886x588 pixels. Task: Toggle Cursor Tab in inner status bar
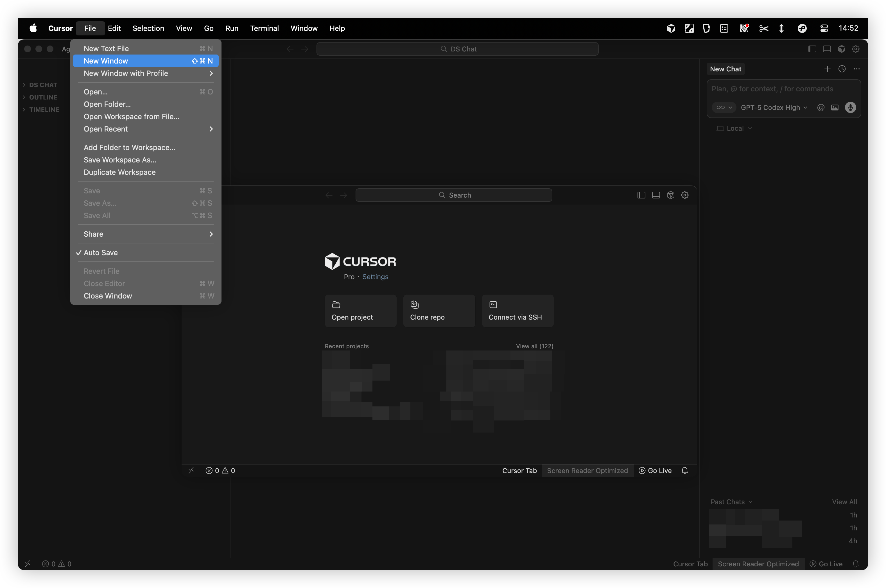click(519, 471)
